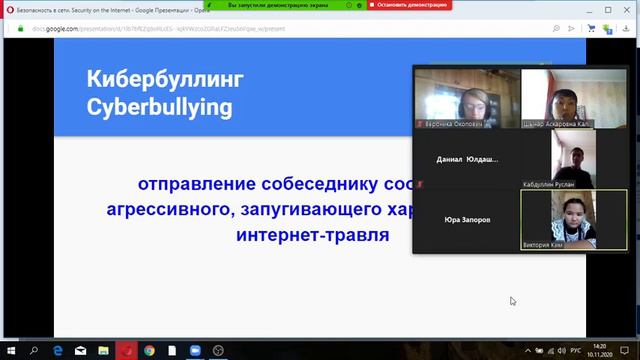Launch Microsoft Edge from the taskbar

coord(58,351)
